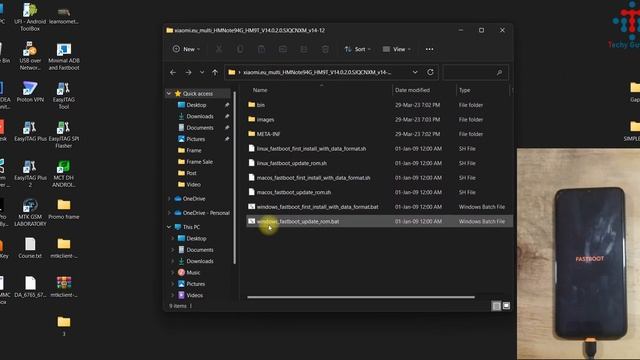Screen dimensions: 640x360
Task: Click the Paste icon in Explorer toolbar
Action: (261, 49)
